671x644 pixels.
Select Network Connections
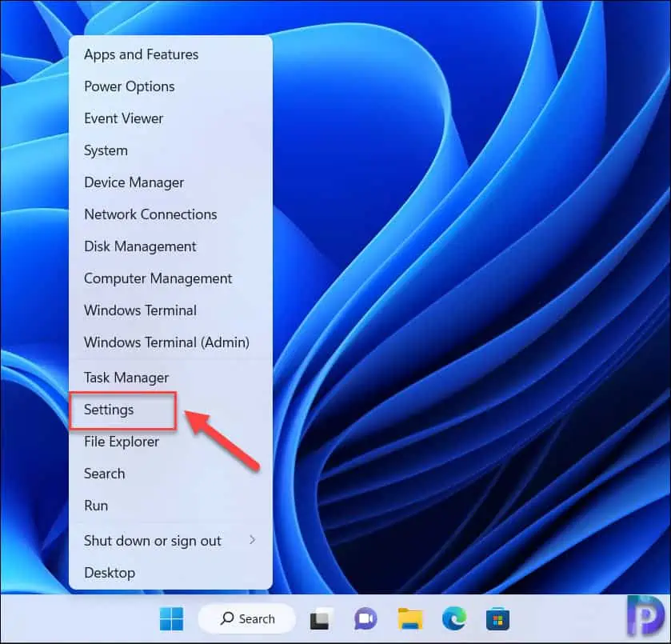pos(170,214)
